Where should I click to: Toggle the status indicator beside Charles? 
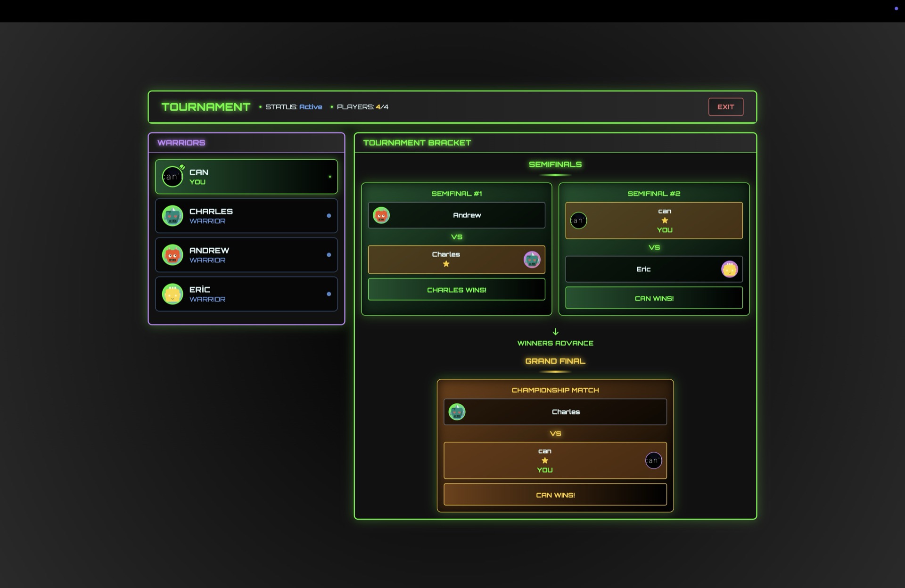pos(329,215)
